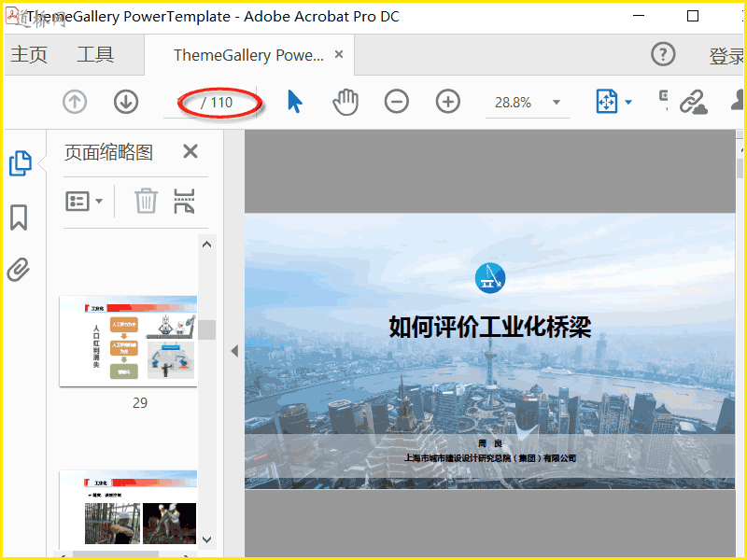747x560 pixels.
Task: Minimize the Acrobat window
Action: pyautogui.click(x=639, y=16)
